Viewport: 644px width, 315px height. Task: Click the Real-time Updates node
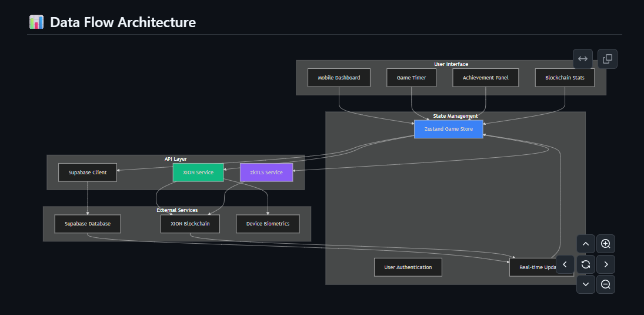coord(541,267)
